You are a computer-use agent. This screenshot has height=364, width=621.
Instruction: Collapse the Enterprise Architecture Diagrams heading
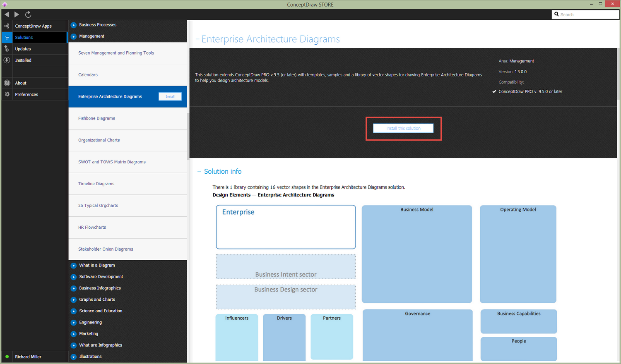[197, 39]
